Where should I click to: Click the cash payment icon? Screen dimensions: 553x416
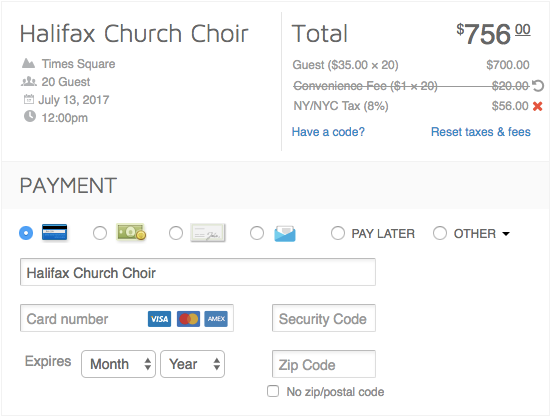pos(131,232)
